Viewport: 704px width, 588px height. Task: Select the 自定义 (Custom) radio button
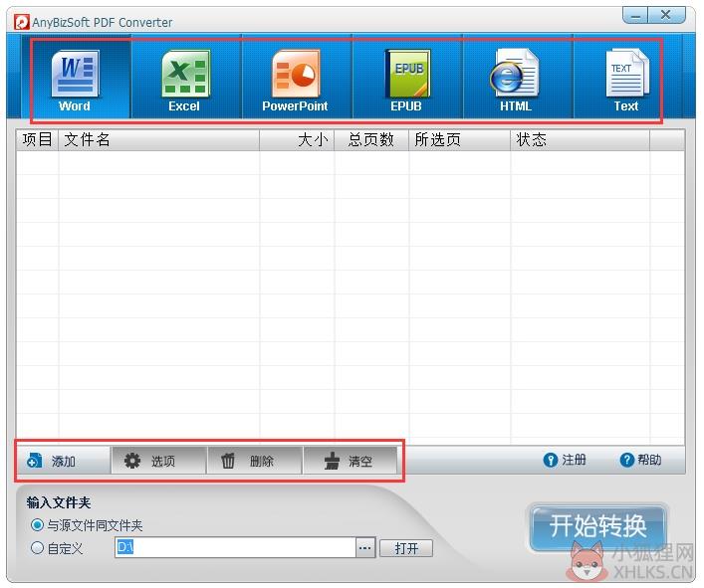(37, 547)
